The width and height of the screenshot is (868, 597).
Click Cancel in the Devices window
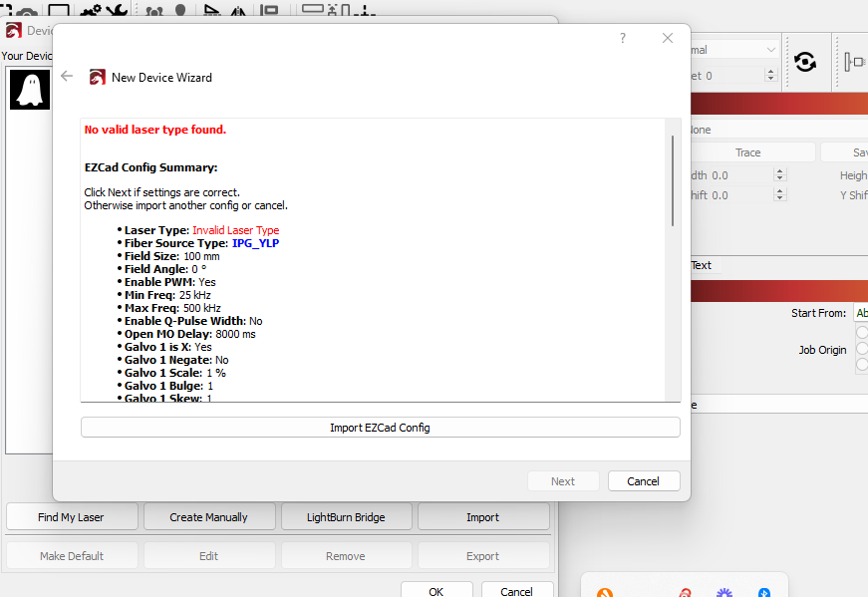[x=516, y=590]
